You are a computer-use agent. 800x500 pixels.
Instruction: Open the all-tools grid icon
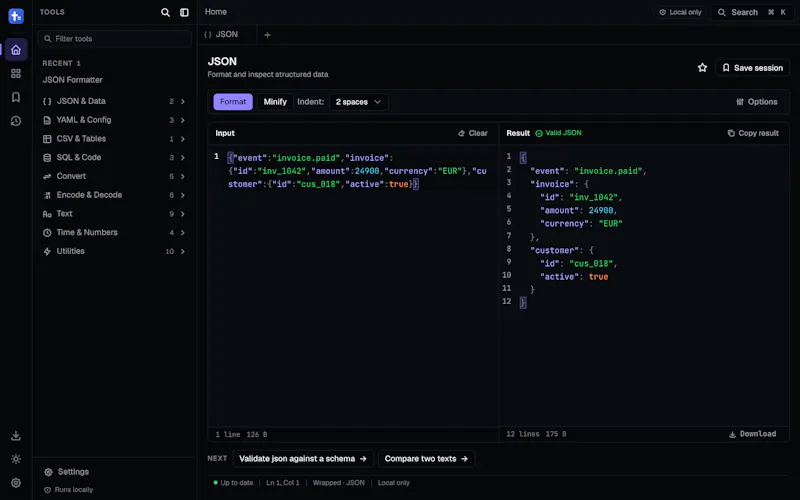point(16,73)
